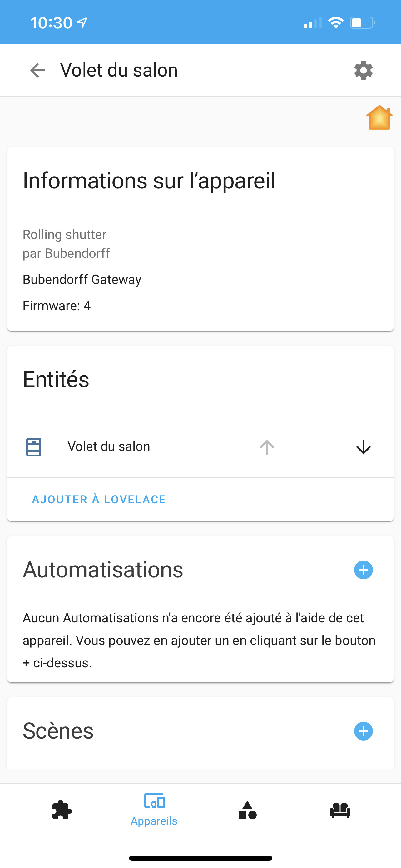Add a new scene with plus

(363, 731)
